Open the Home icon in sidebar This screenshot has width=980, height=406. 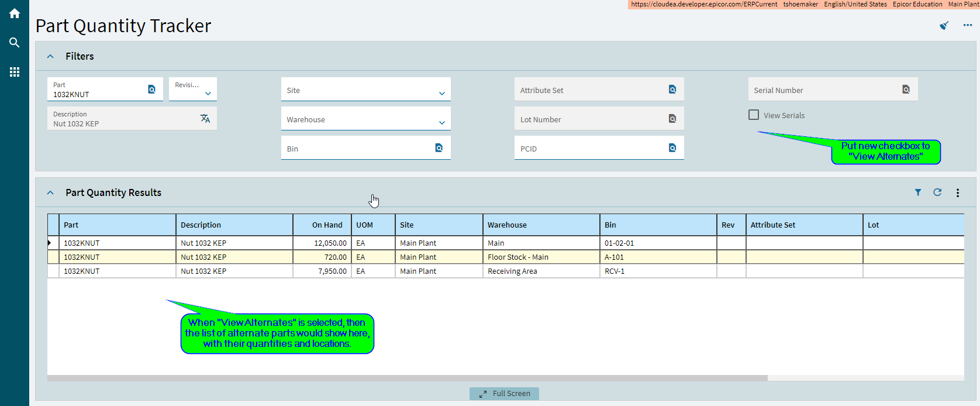point(15,13)
